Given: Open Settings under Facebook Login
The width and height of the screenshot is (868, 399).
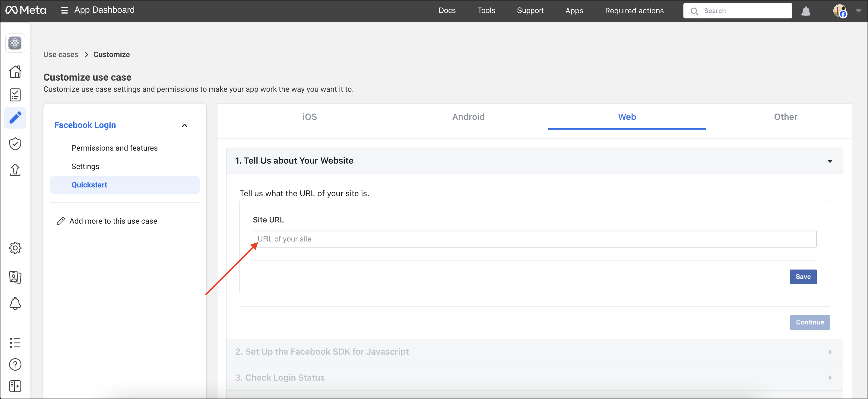Looking at the screenshot, I should click(x=85, y=166).
